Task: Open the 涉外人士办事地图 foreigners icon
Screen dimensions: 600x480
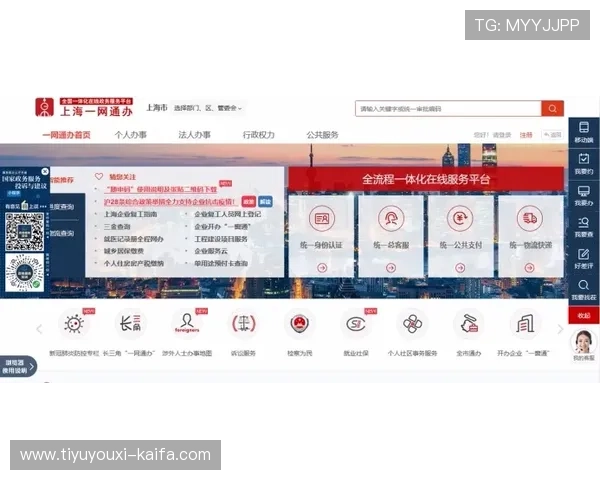Action: click(187, 324)
